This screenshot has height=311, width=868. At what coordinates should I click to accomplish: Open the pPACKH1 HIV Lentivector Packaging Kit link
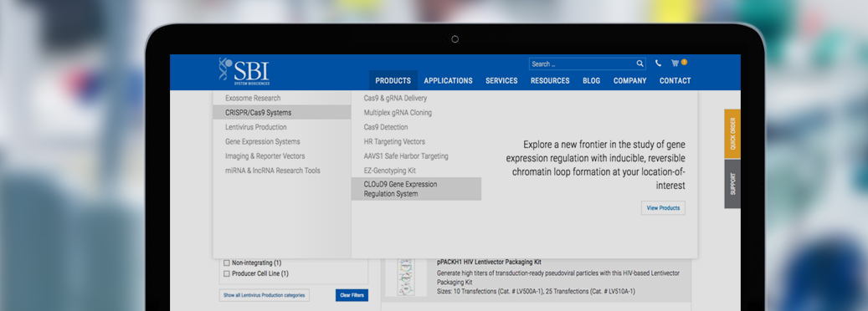pos(489,262)
